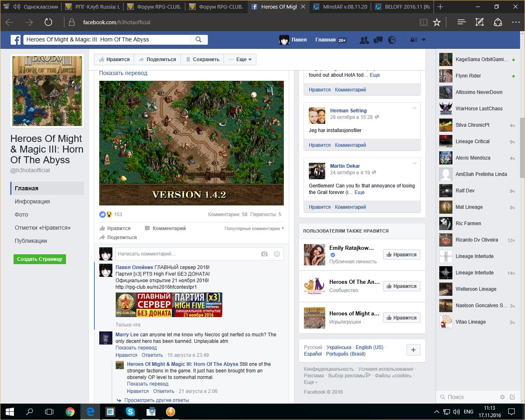
Task: Click the Facebook search magnifier icon
Action: 199,39
